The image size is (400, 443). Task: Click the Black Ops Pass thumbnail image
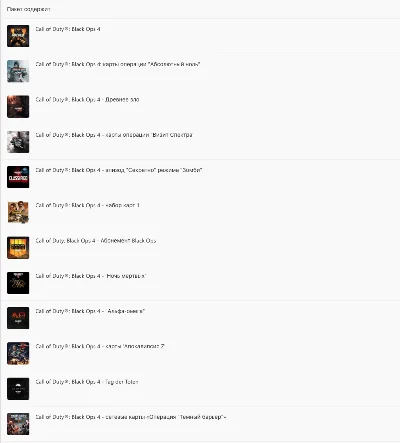click(x=18, y=248)
